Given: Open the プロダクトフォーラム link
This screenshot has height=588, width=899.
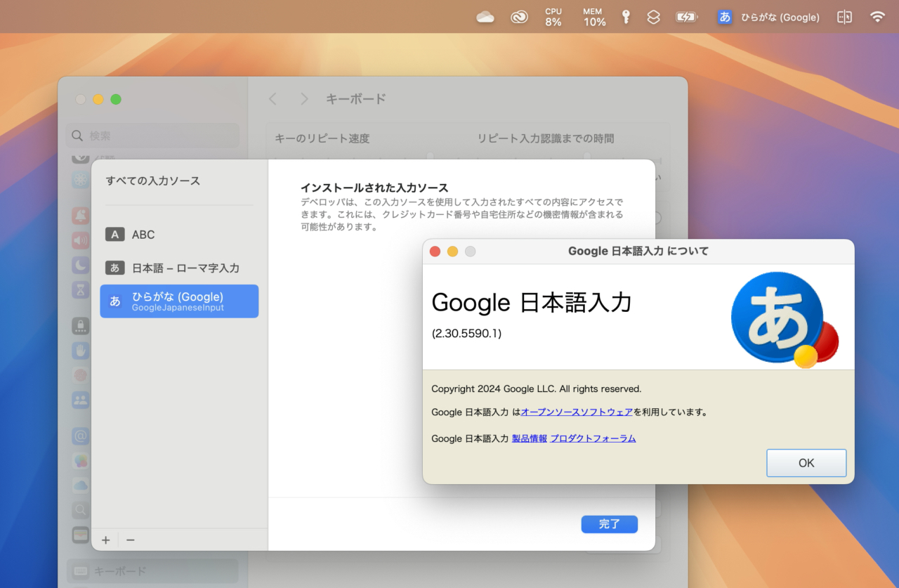Looking at the screenshot, I should (593, 438).
